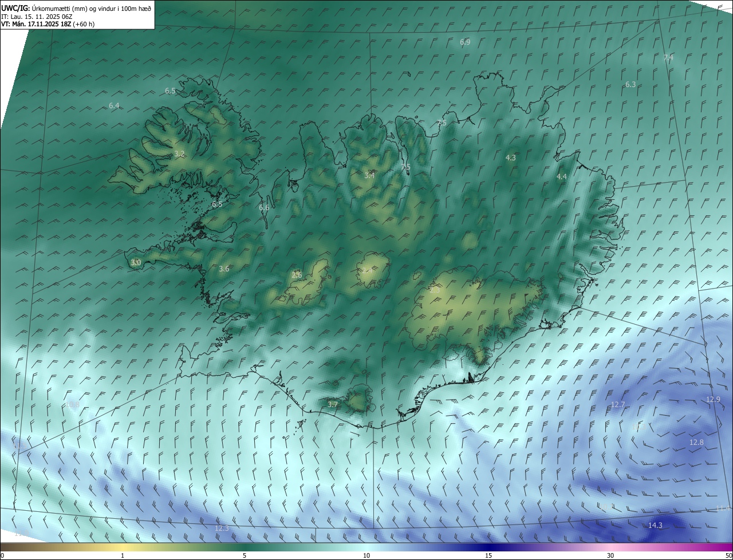This screenshot has width=733, height=560.
Task: Click the 4.3 value label on the map
Action: pos(510,157)
